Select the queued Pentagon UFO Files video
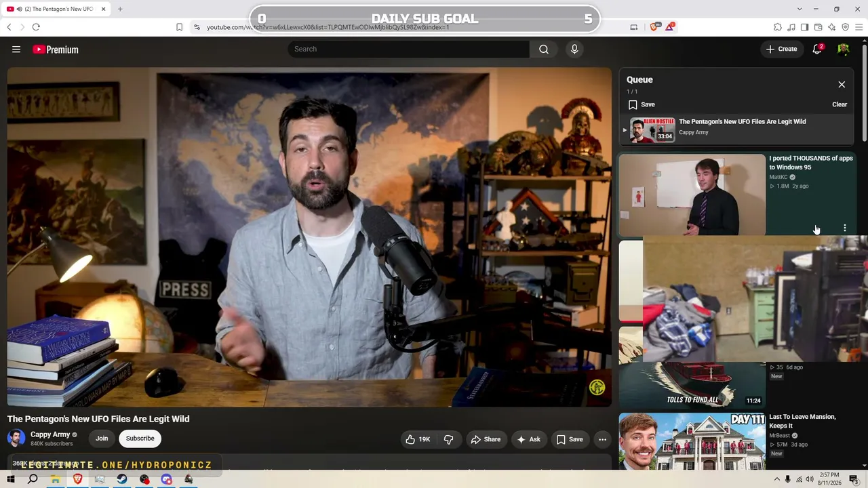Screen dimensions: 868x488 [x=736, y=129]
